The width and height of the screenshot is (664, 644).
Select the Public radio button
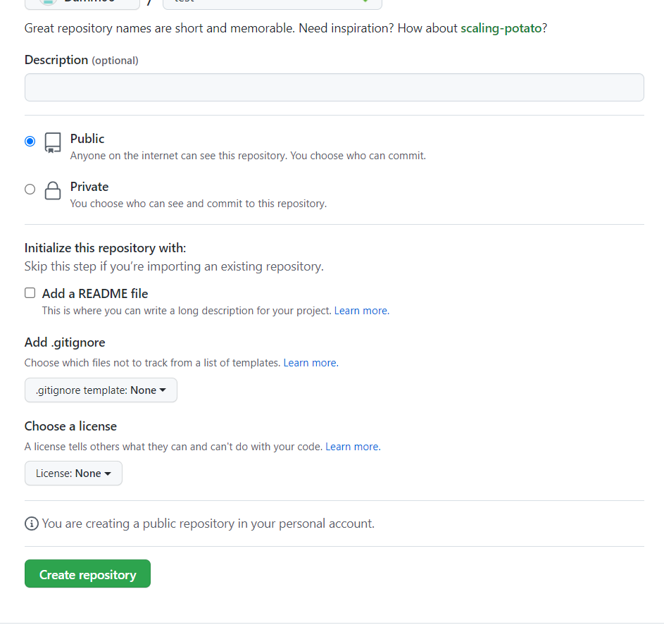point(30,141)
